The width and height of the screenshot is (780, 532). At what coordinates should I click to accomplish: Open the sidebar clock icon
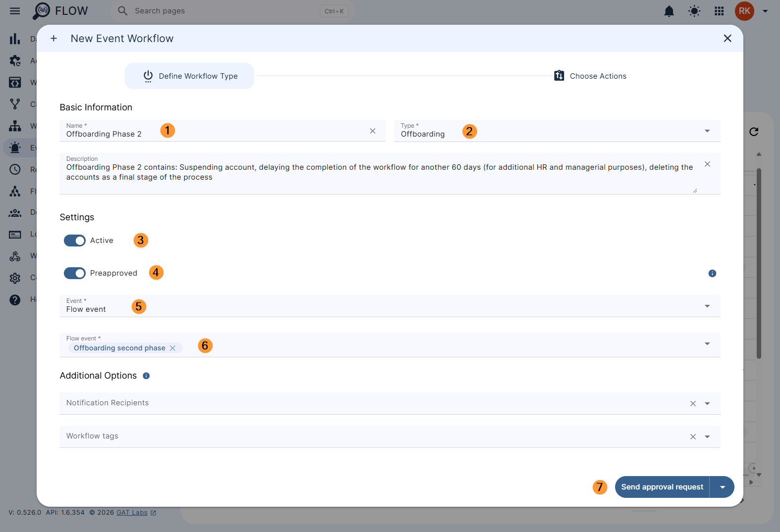[15, 169]
